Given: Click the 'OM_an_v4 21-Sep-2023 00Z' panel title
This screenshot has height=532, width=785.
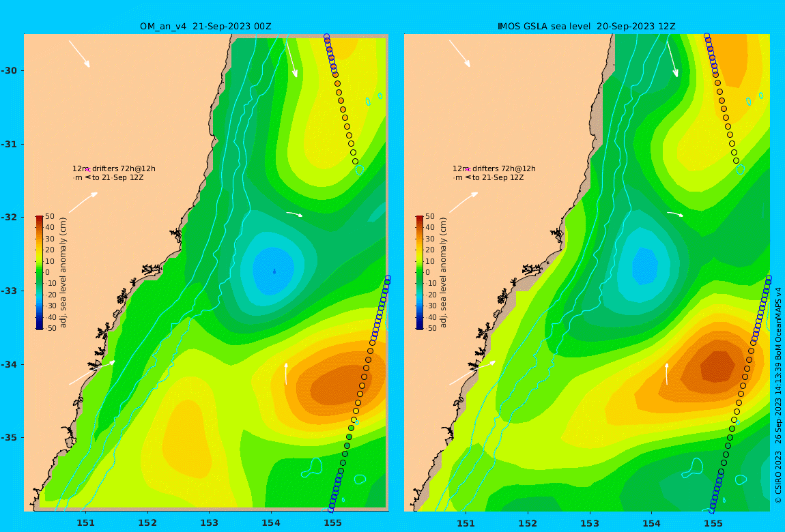Looking at the screenshot, I should 205,27.
